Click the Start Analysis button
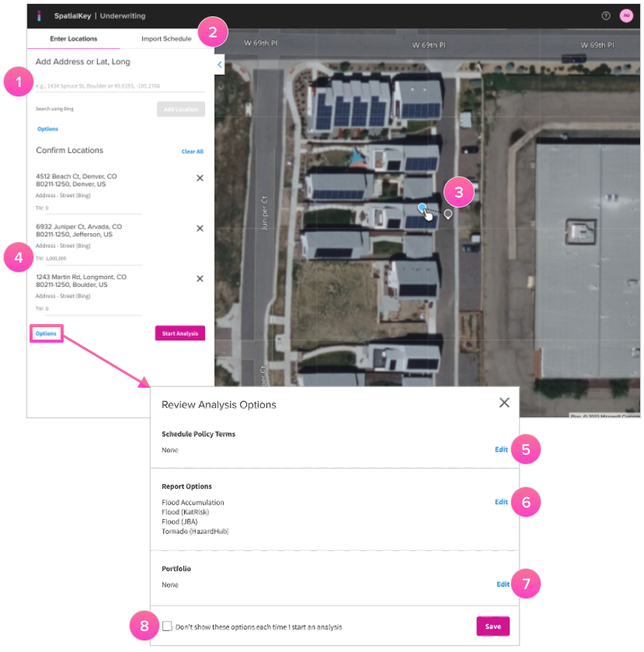 pyautogui.click(x=179, y=333)
